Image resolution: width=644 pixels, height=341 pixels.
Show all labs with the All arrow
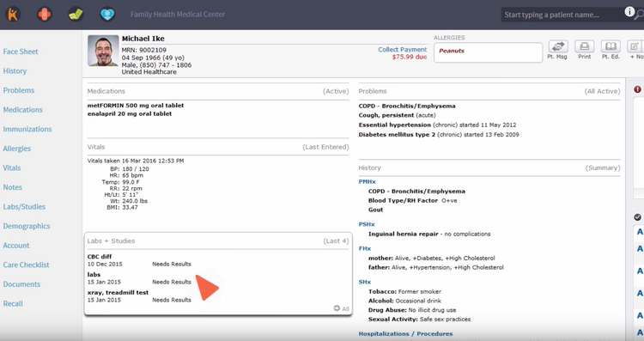[x=341, y=308]
